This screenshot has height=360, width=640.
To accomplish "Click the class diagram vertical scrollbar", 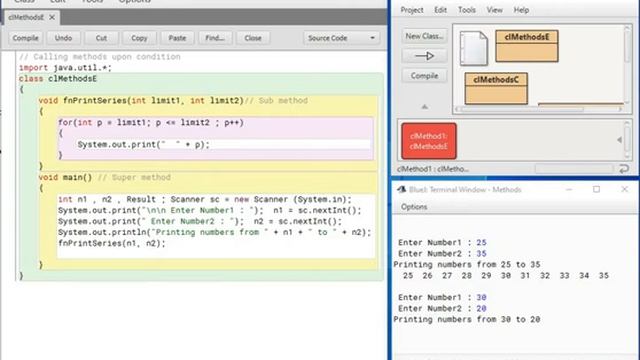I will [x=627, y=65].
